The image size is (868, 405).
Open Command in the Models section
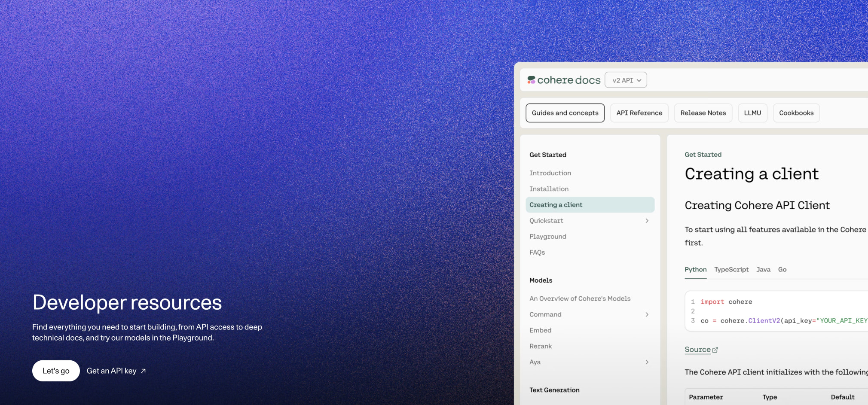coord(545,315)
